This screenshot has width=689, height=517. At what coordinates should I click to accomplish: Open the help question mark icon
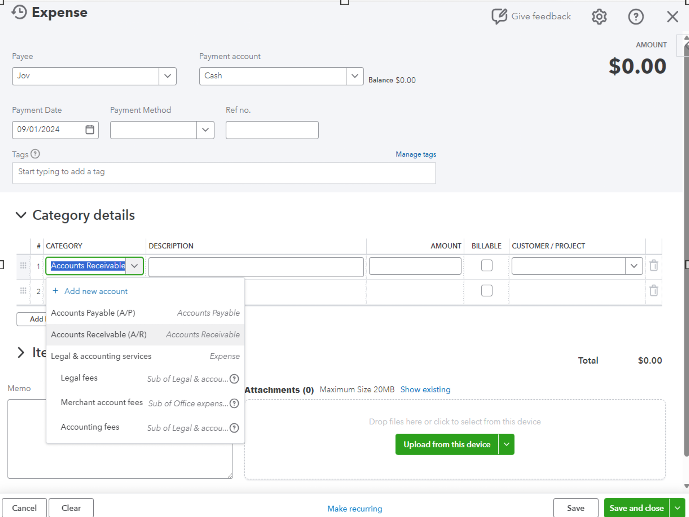pos(636,17)
